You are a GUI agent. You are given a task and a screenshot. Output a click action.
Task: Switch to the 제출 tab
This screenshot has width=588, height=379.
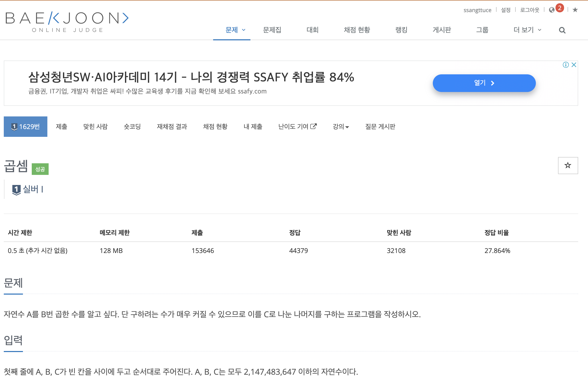pyautogui.click(x=61, y=127)
